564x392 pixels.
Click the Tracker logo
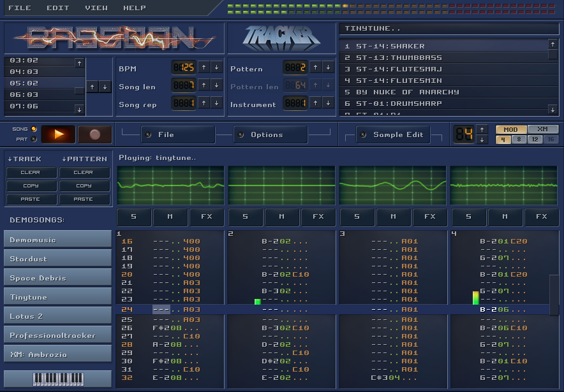pos(281,38)
